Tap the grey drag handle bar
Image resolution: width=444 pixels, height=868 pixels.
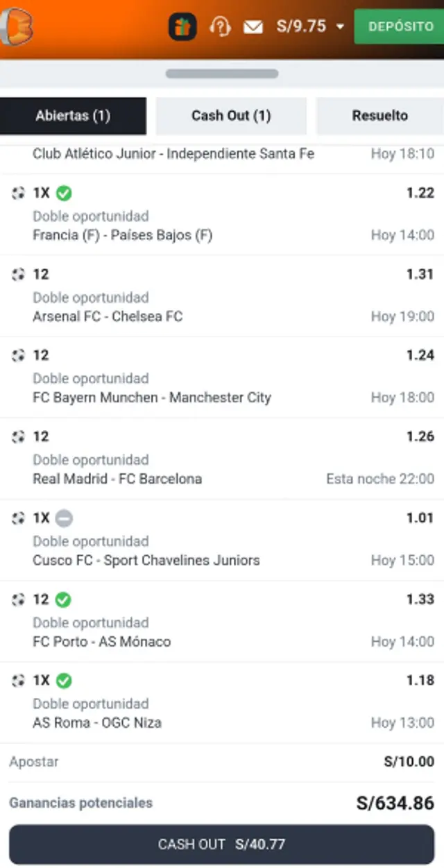[x=222, y=74]
